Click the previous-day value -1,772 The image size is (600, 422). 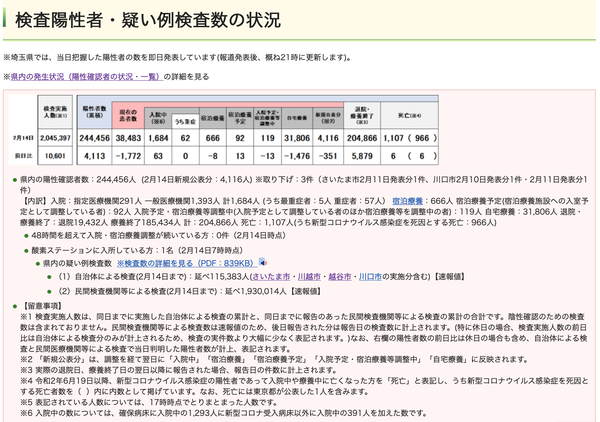(x=128, y=156)
